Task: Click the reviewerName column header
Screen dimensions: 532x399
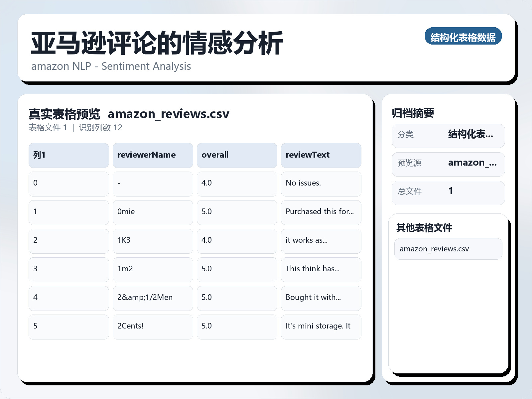Action: click(x=153, y=155)
